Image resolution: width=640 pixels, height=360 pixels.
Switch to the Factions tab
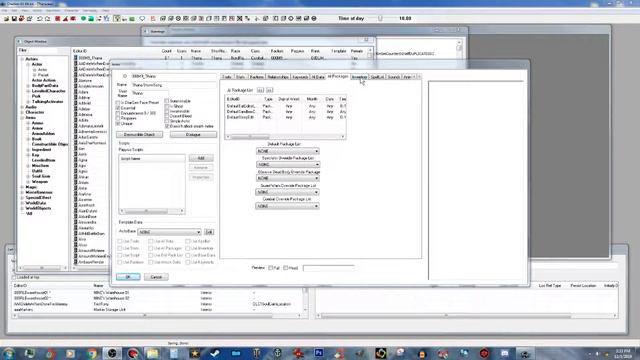pyautogui.click(x=256, y=77)
